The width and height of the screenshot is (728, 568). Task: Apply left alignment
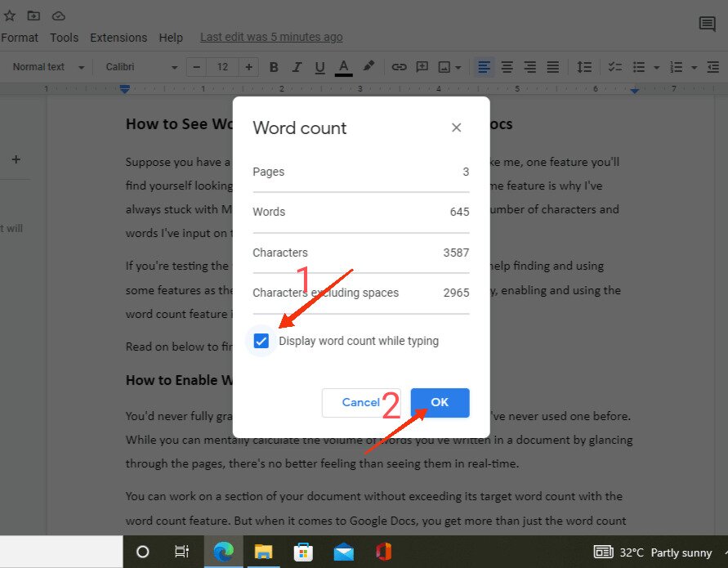(484, 67)
